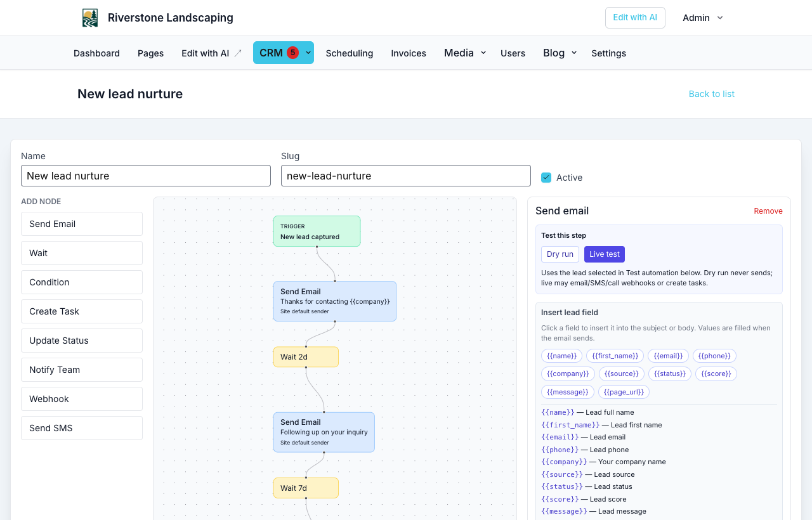Click the Slug input field

point(406,176)
